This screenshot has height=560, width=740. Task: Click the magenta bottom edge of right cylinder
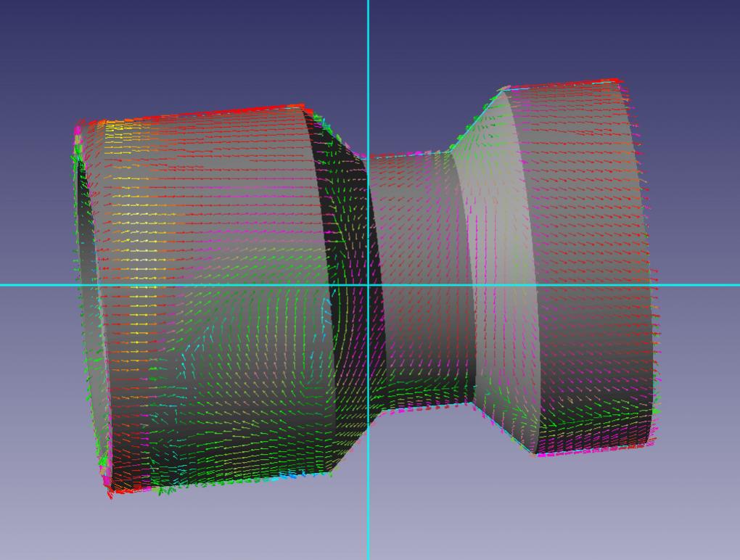[x=595, y=450]
